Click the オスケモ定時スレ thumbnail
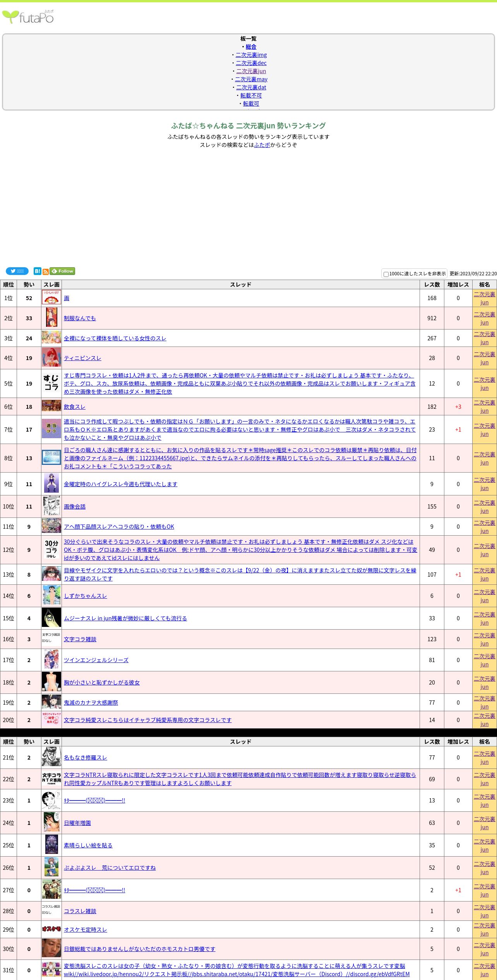This screenshot has height=980, width=497. click(51, 929)
